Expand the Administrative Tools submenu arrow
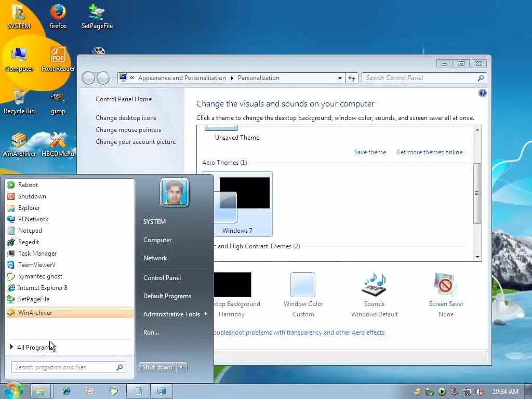The image size is (532, 399). click(206, 314)
